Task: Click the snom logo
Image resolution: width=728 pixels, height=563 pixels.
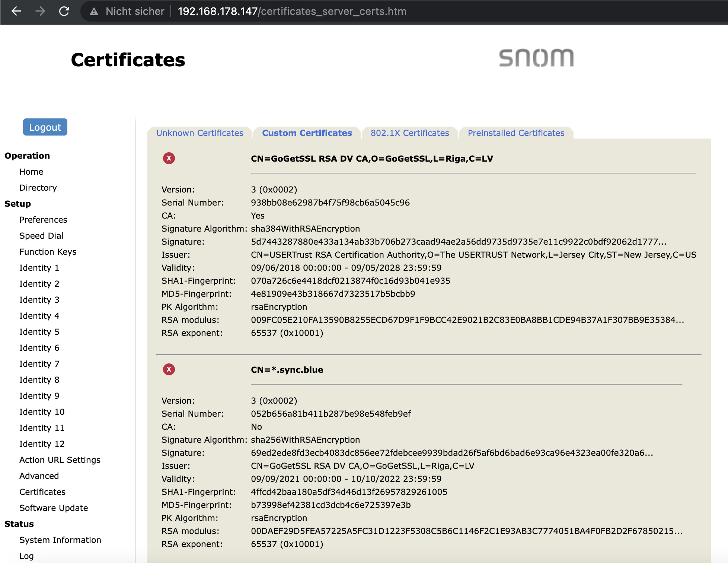Action: tap(536, 58)
